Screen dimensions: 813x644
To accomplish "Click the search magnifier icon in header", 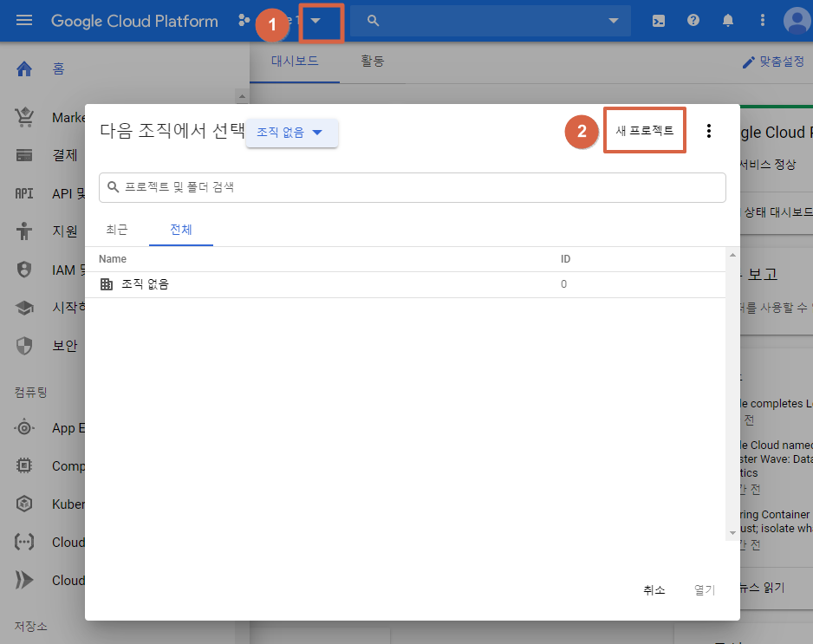I will coord(373,21).
